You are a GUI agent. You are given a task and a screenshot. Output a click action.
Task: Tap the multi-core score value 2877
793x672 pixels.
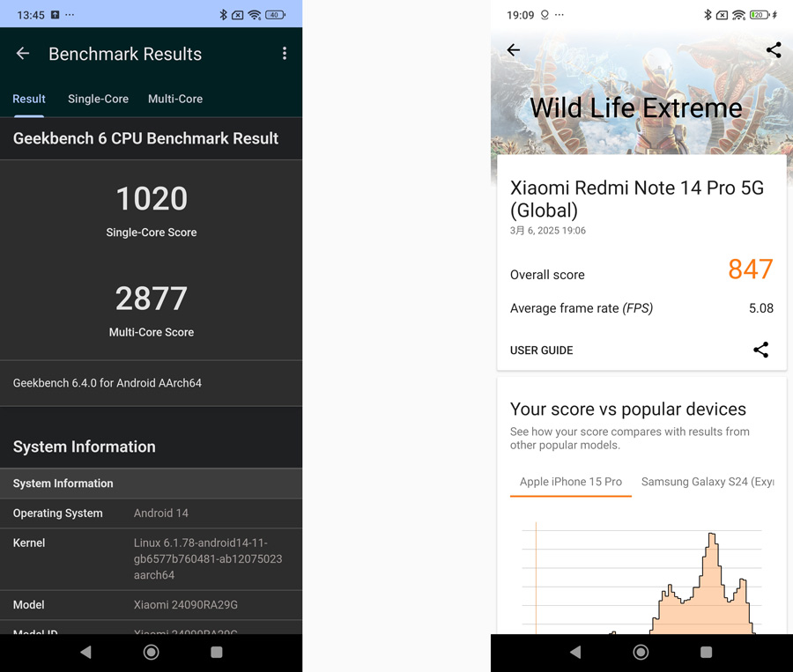pos(152,299)
